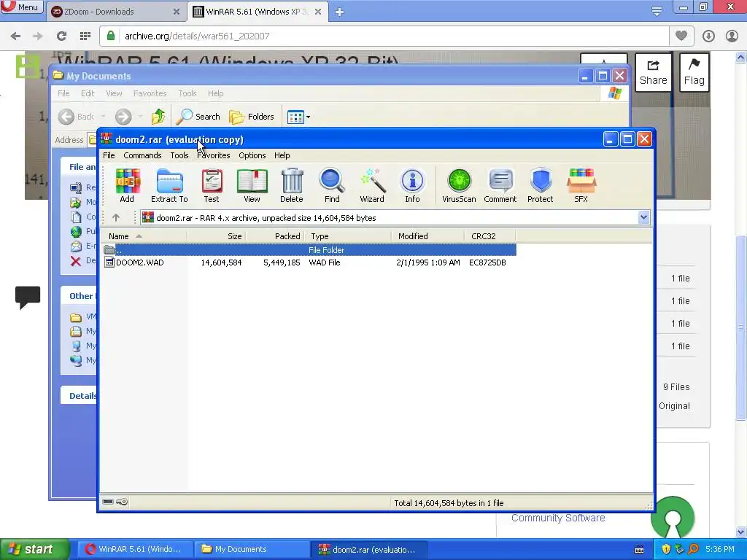The image size is (747, 560).
Task: Switch to My Documents taskbar button
Action: tap(252, 549)
